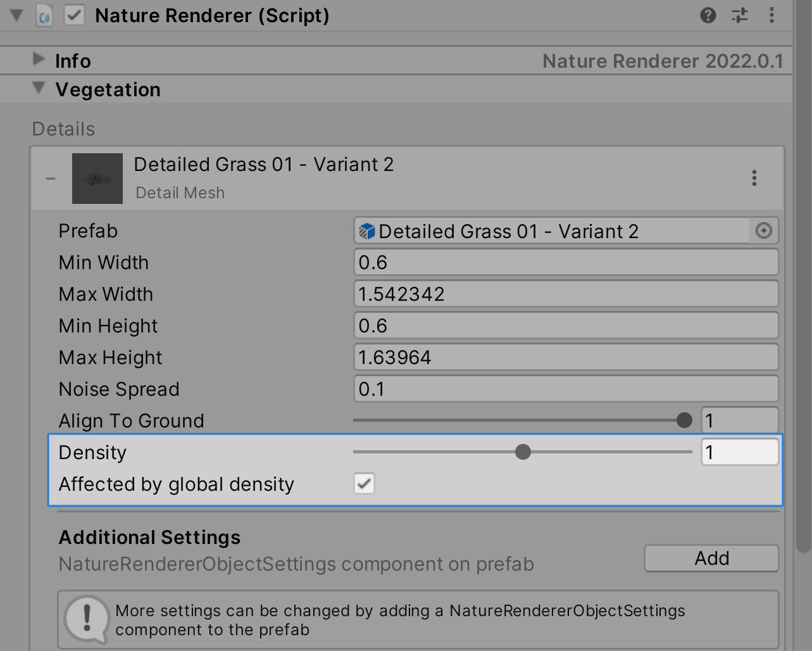The image size is (812, 651).
Task: Open the Detailed Grass 01 detail options menu
Action: pos(754,178)
